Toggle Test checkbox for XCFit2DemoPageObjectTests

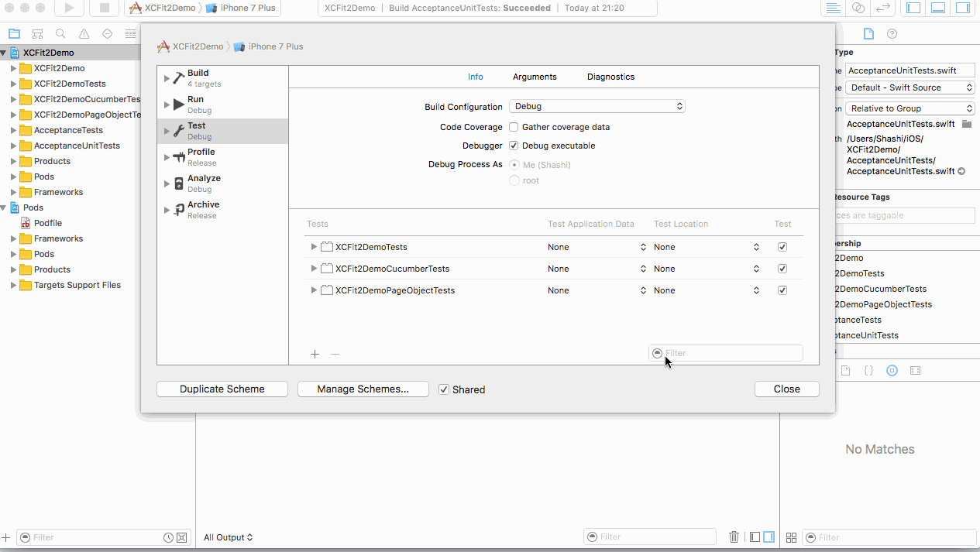782,290
